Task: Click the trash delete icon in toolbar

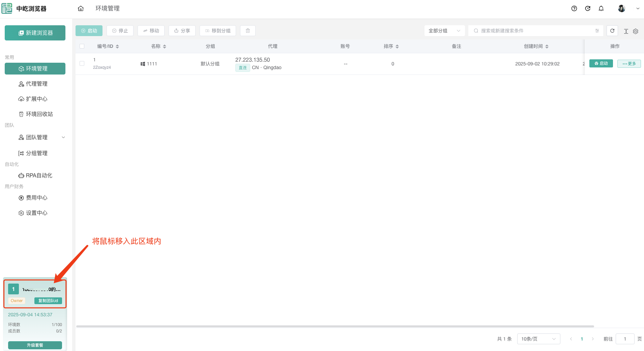Action: pos(248,31)
